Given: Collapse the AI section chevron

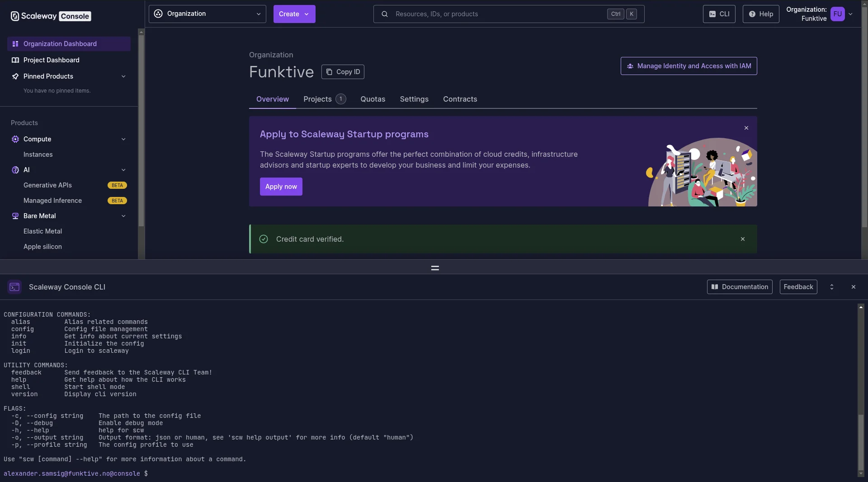Looking at the screenshot, I should click(123, 170).
